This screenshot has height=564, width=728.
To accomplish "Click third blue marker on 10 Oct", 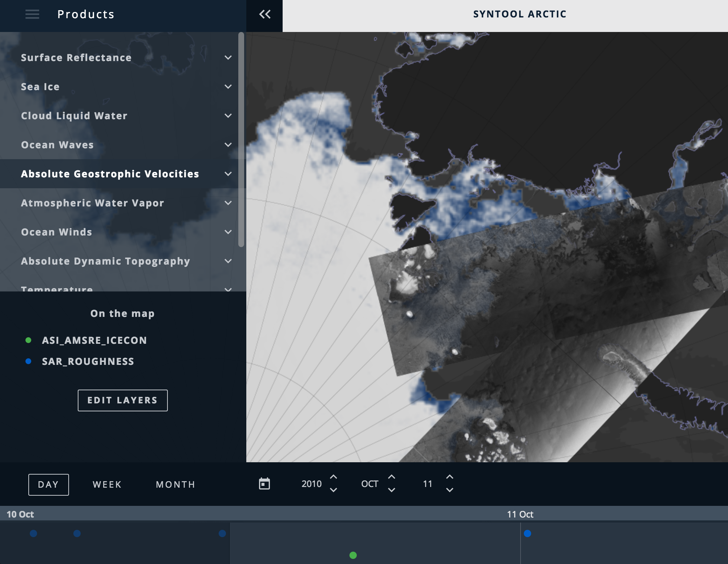I will pyautogui.click(x=222, y=533).
